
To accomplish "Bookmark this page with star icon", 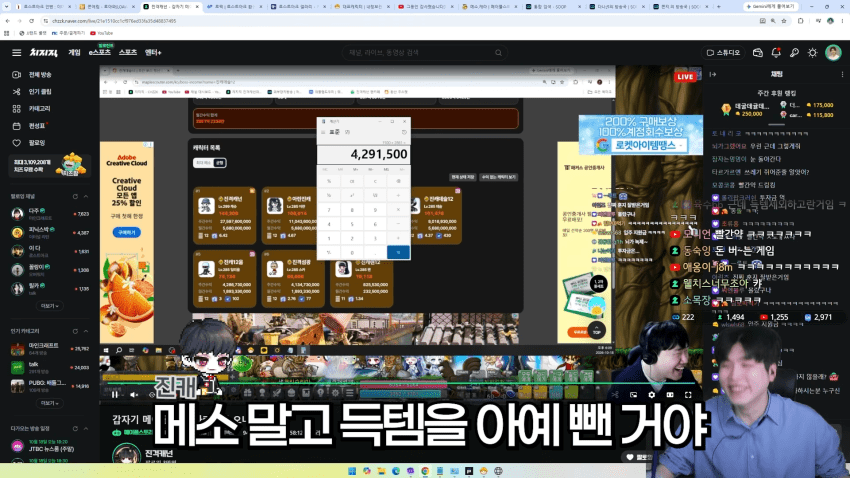I will [784, 21].
